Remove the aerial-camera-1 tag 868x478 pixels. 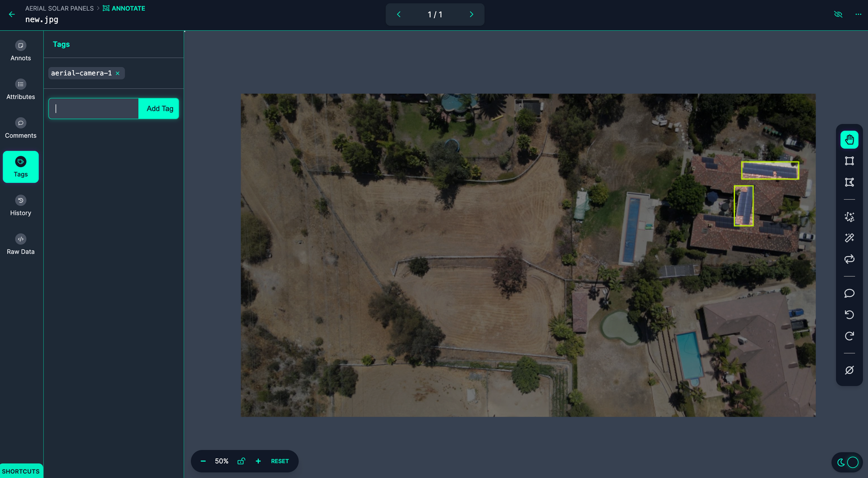click(x=118, y=73)
